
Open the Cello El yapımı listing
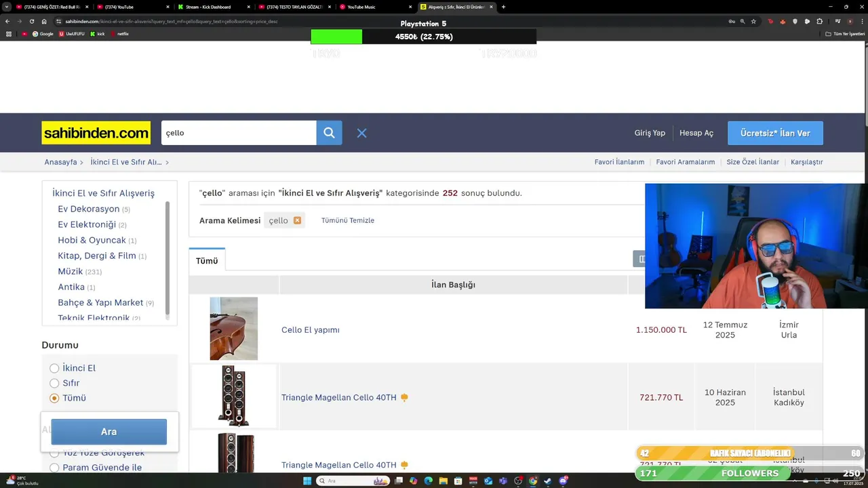point(311,330)
